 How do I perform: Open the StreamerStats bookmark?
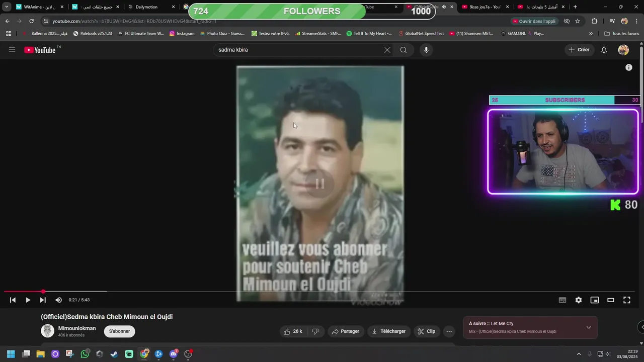318,34
